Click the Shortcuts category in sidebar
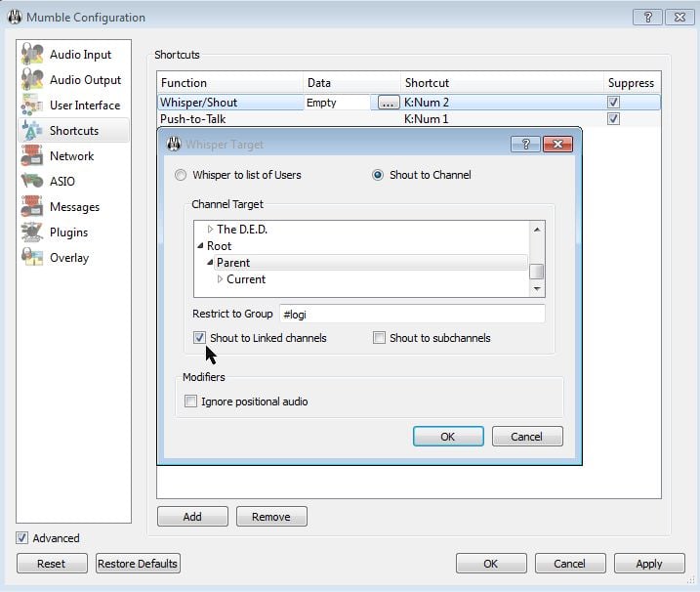 pos(73,131)
